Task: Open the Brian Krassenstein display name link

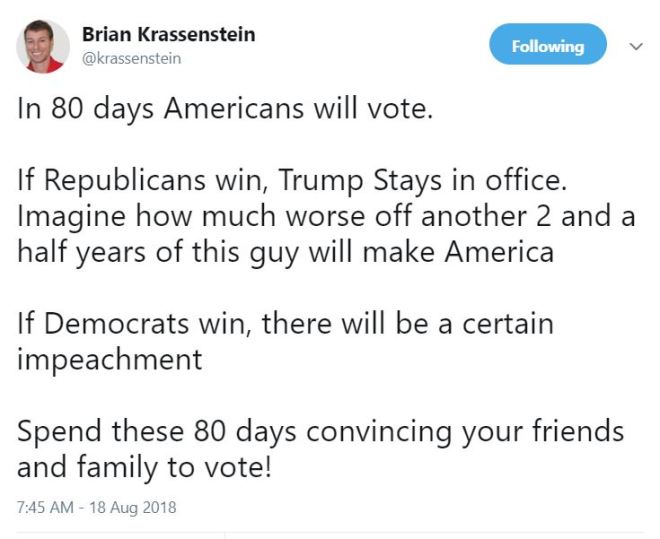Action: coord(167,35)
